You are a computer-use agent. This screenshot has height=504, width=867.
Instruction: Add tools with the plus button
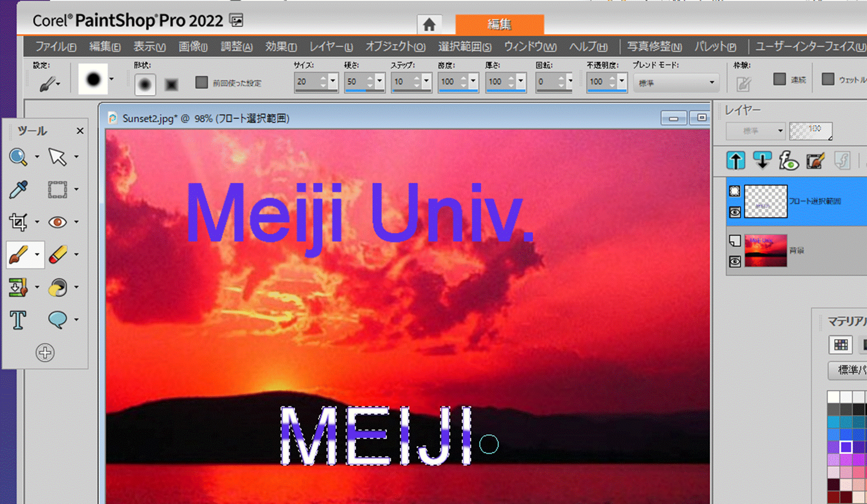(45, 353)
